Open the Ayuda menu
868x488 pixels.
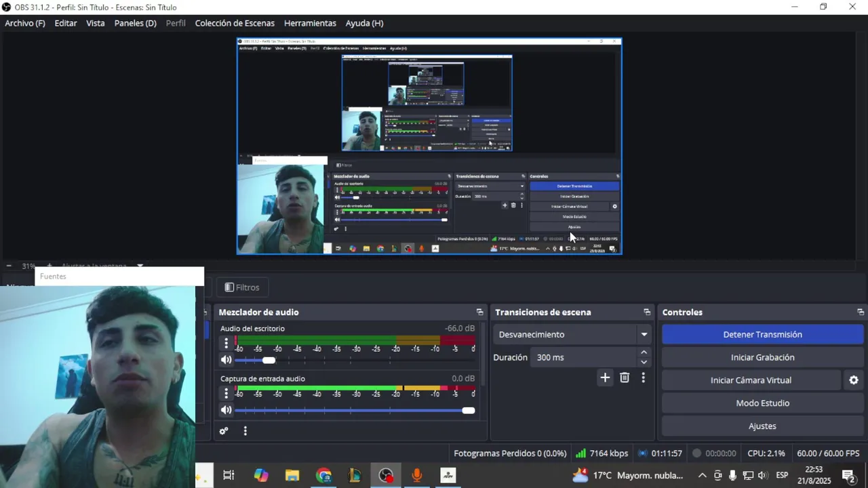click(x=365, y=23)
